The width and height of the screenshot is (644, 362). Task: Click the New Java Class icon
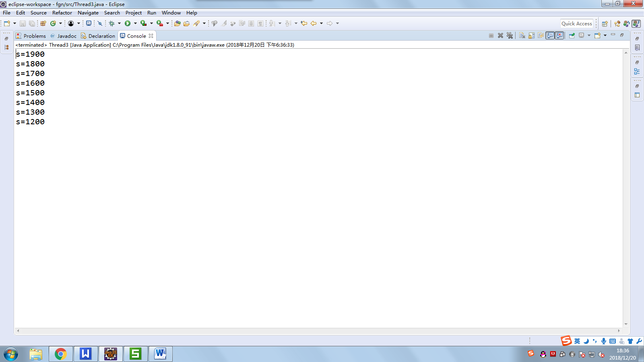click(53, 23)
